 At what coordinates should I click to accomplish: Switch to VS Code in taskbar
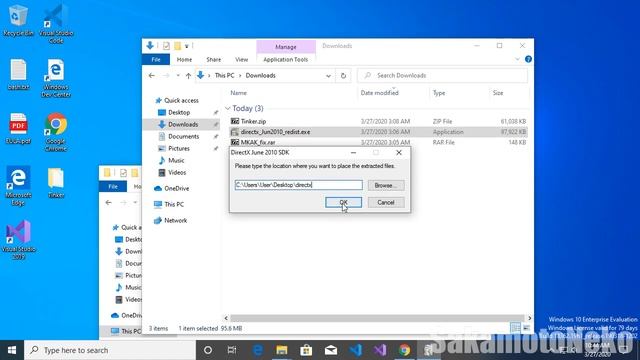pos(356,350)
